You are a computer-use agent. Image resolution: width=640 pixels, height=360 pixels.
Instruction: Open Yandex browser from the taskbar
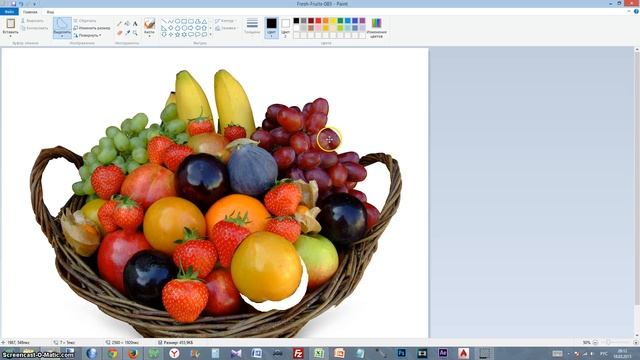coord(174,353)
